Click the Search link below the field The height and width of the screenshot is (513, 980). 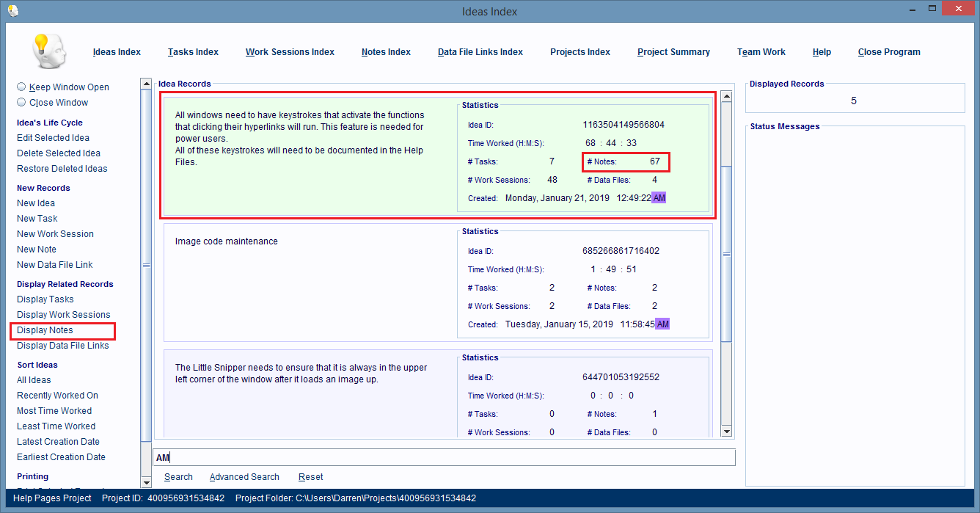[x=178, y=477]
